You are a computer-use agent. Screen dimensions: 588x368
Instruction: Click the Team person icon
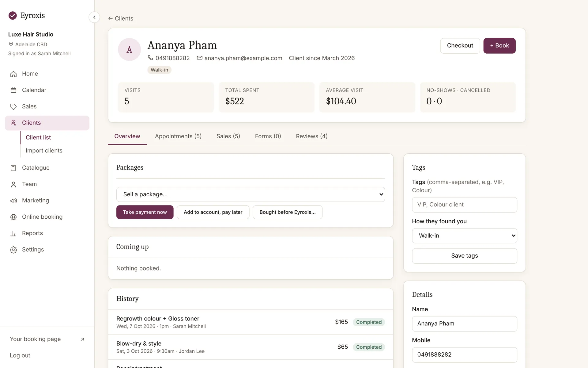(13, 184)
